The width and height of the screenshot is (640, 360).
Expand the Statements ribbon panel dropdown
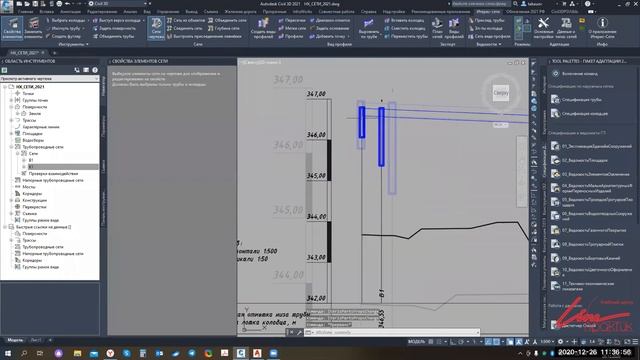pyautogui.click(x=489, y=44)
